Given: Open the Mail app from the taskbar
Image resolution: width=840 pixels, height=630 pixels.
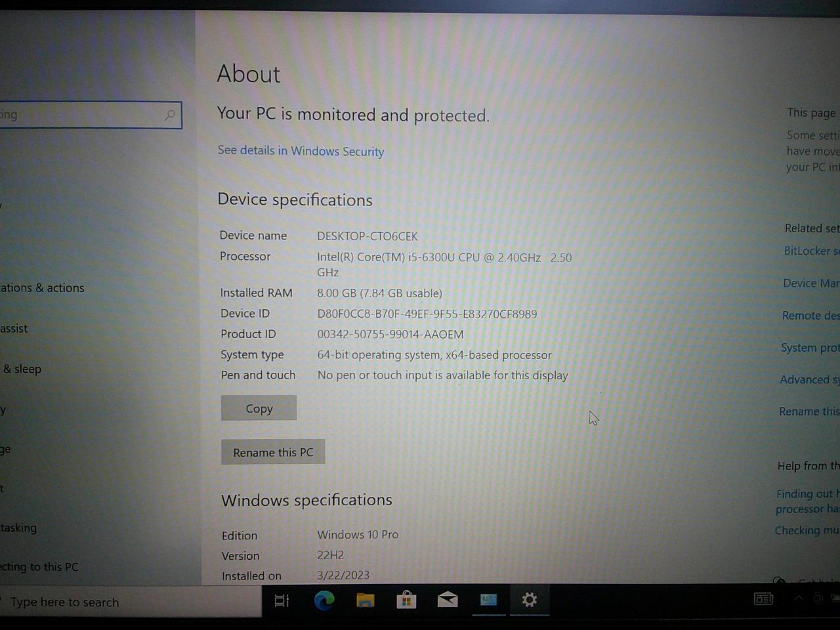Looking at the screenshot, I should pyautogui.click(x=448, y=599).
